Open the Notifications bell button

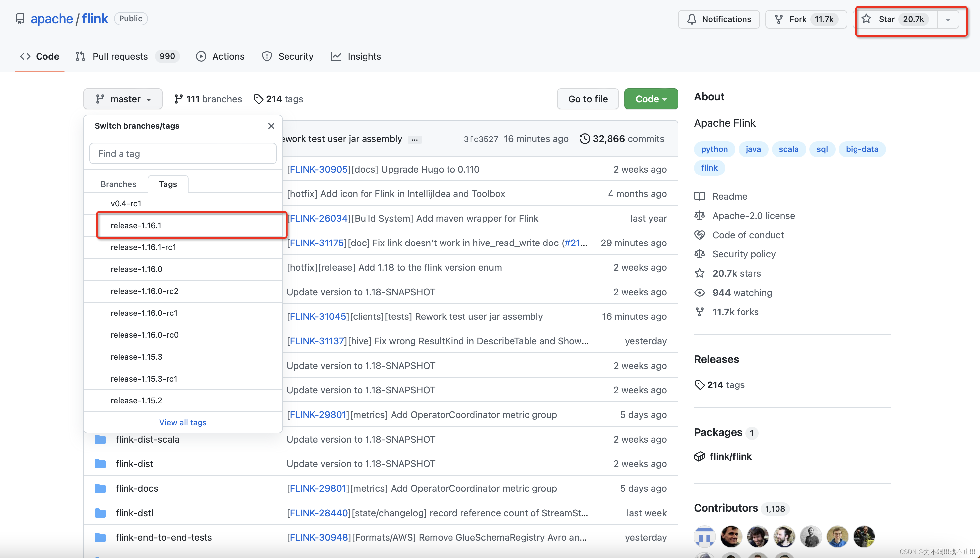pyautogui.click(x=718, y=19)
